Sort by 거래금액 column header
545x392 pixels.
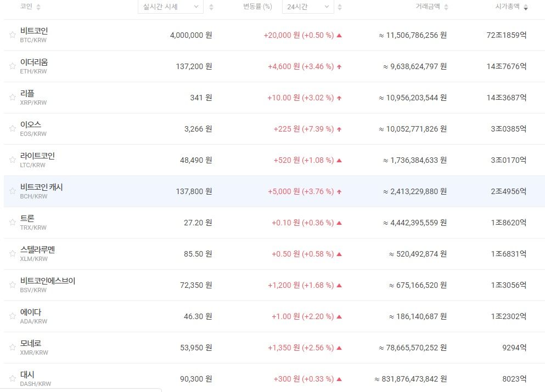pos(431,7)
